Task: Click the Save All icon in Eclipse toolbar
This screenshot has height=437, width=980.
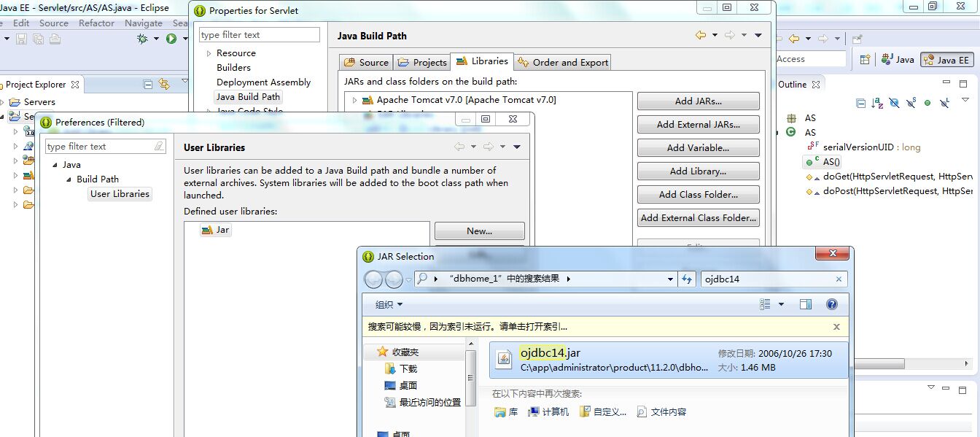Action: point(37,39)
